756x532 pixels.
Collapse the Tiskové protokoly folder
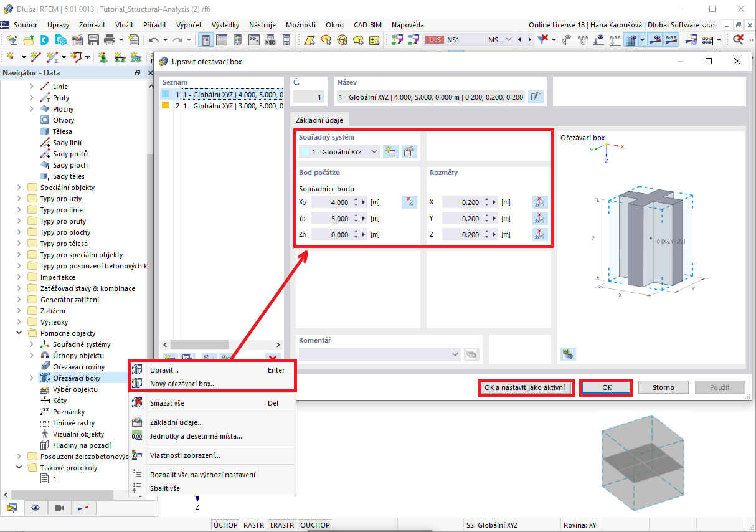point(21,468)
